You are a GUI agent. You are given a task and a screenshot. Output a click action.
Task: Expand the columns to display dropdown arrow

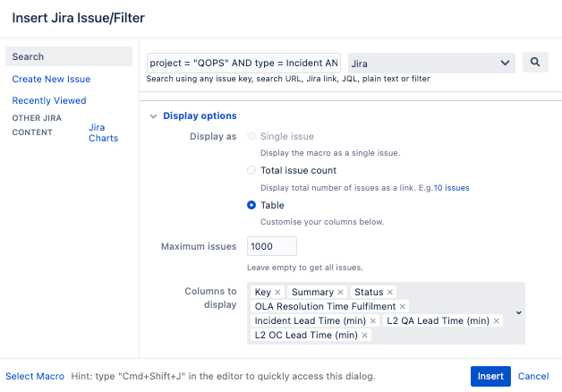click(x=519, y=313)
